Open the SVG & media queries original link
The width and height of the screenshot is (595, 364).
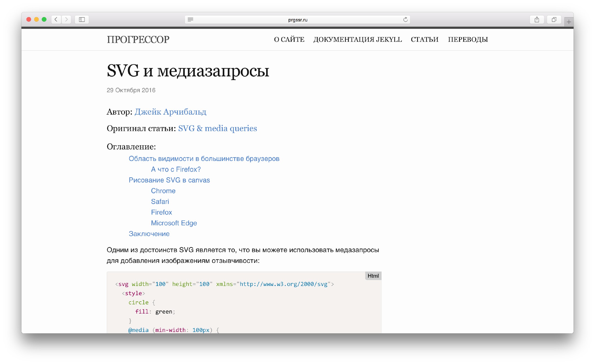point(217,128)
